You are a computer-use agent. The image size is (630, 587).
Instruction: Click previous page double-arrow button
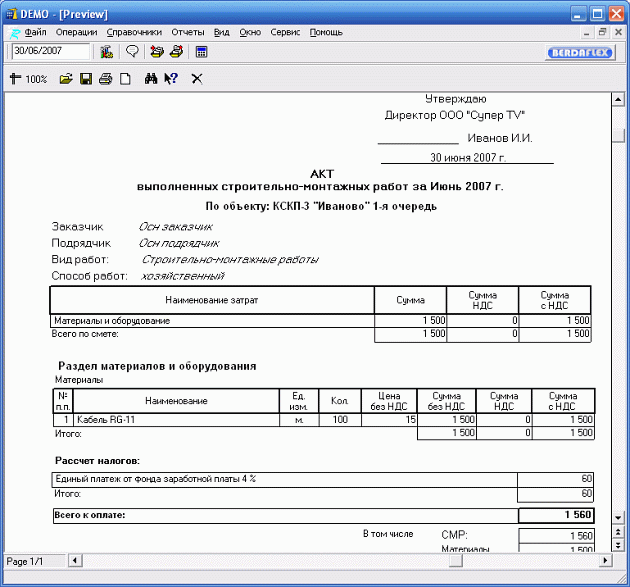pos(618,532)
